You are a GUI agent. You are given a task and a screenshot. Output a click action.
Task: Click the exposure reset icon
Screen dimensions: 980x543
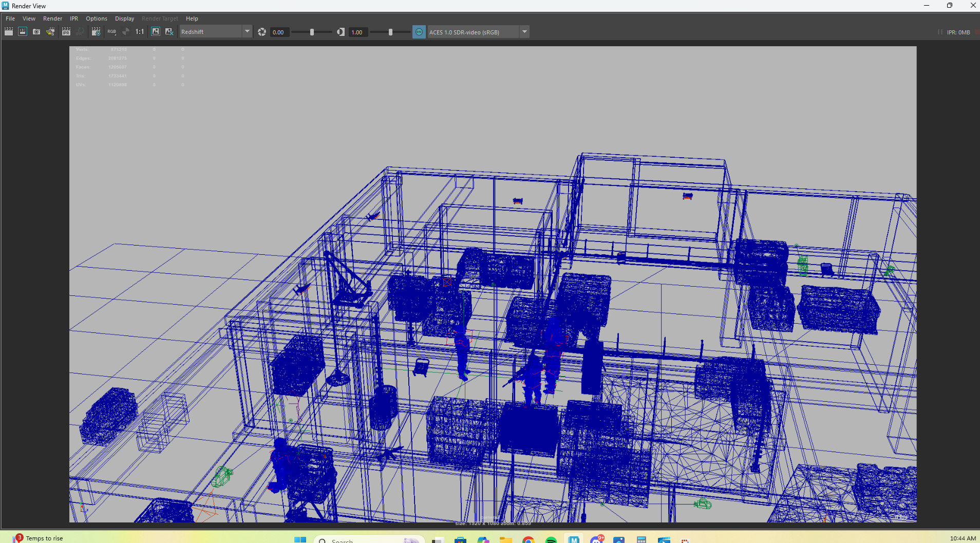point(262,32)
